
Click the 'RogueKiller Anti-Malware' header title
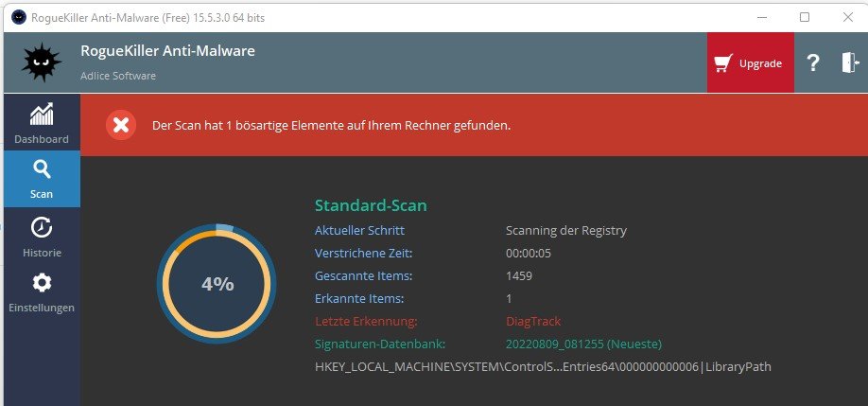coord(167,51)
